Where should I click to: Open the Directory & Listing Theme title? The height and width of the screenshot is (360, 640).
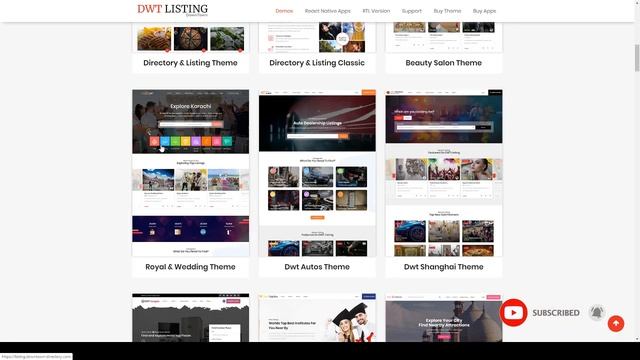190,63
